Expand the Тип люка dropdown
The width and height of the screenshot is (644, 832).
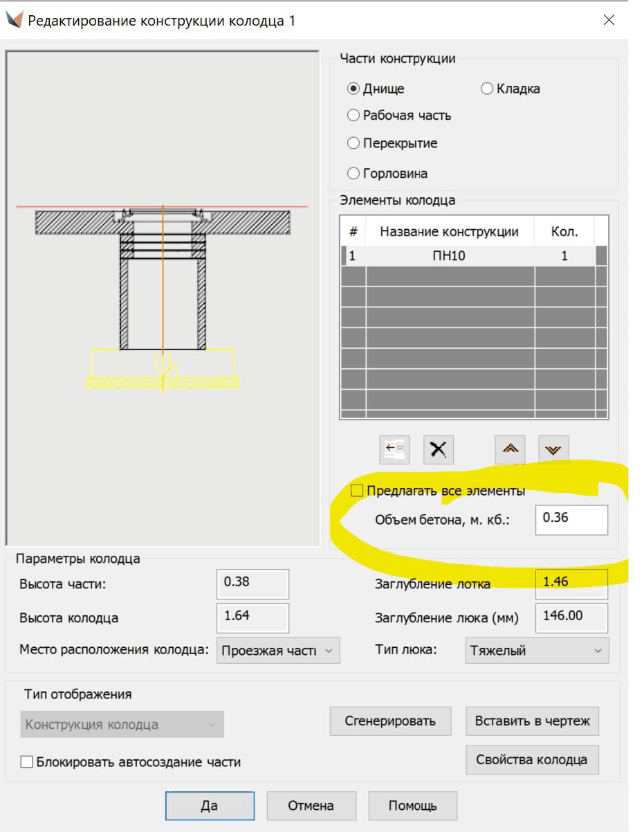point(537,651)
